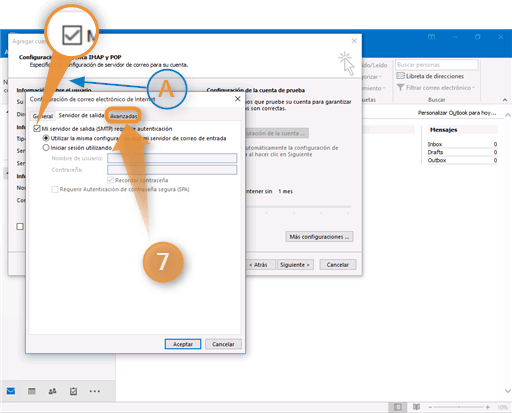The image size is (512, 413).
Task: Show more navigation options ellipsis
Action: tap(95, 391)
